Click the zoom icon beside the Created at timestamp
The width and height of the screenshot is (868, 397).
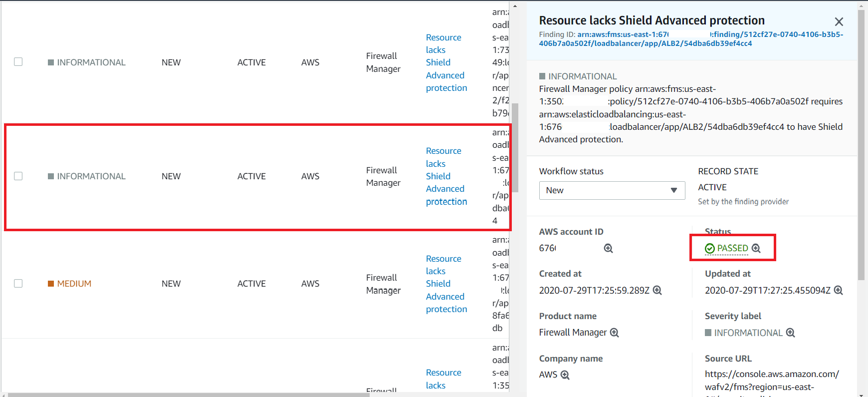(x=657, y=290)
